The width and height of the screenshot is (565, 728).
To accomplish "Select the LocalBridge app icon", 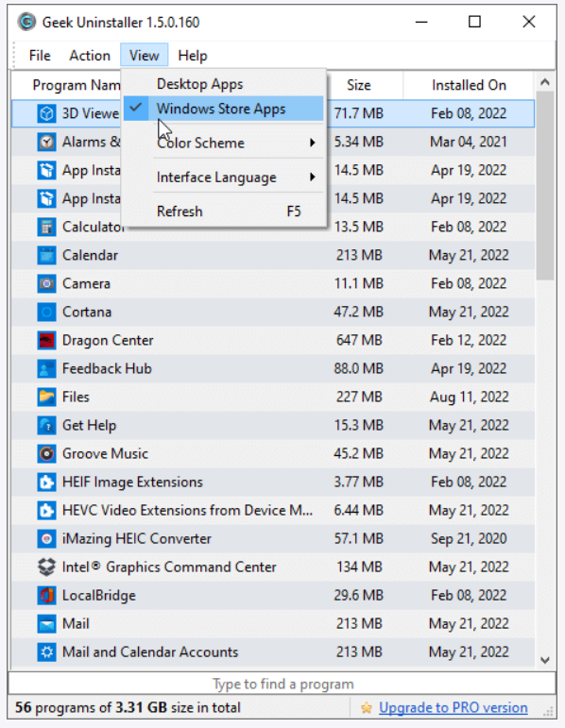I will pos(46,595).
